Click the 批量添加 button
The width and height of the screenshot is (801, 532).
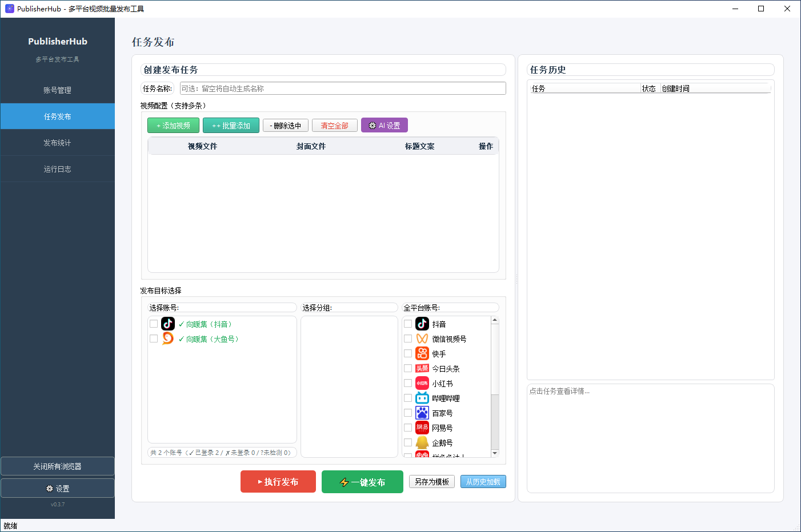pyautogui.click(x=231, y=126)
